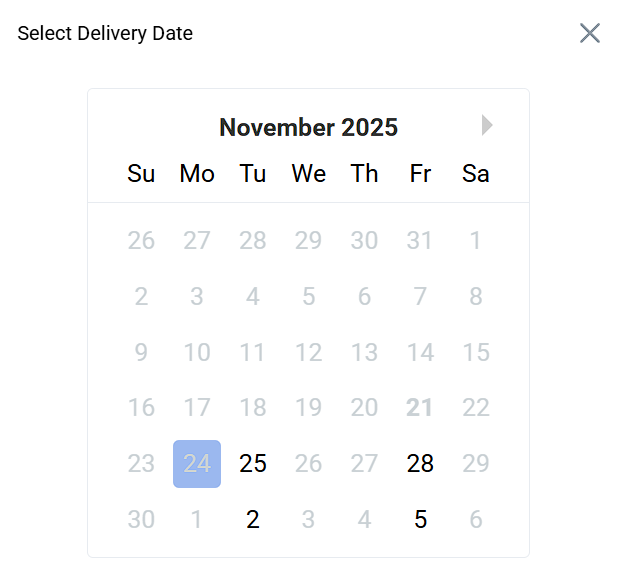Click disabled date 27 in fifth row
The width and height of the screenshot is (618, 583).
click(x=364, y=464)
